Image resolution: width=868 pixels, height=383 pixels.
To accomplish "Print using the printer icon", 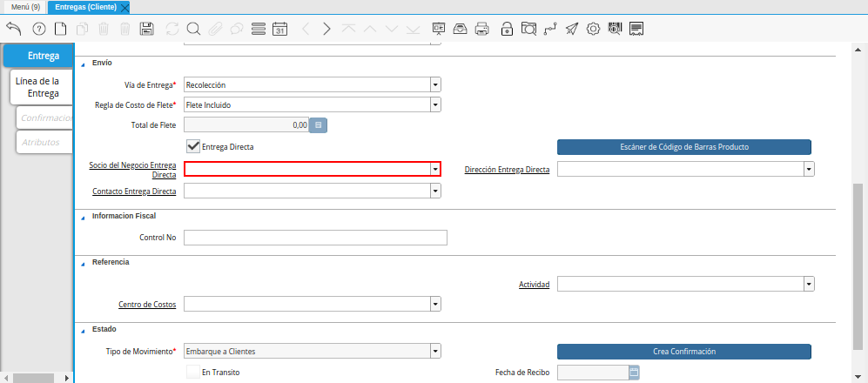I will click(x=482, y=29).
